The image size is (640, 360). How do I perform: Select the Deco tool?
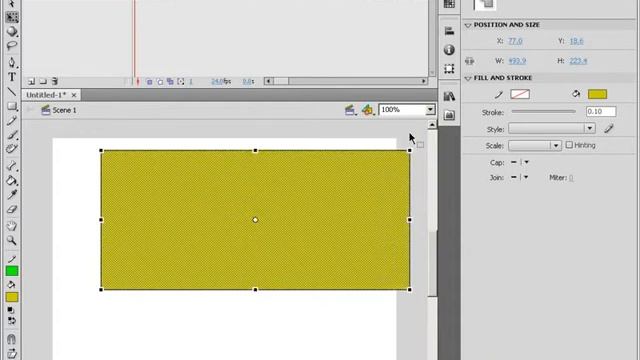[12, 149]
